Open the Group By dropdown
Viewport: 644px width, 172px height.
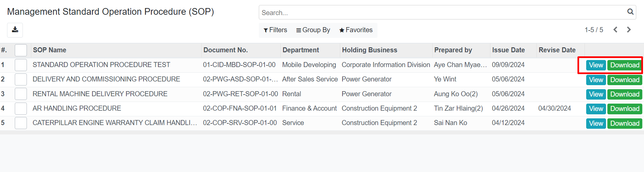[x=313, y=30]
